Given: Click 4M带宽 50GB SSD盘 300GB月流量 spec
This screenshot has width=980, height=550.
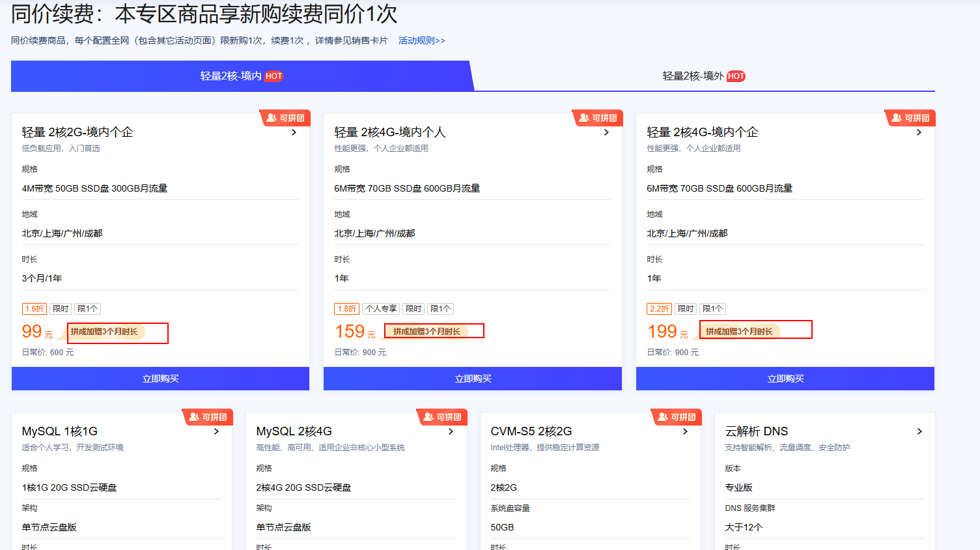Looking at the screenshot, I should pos(95,188).
